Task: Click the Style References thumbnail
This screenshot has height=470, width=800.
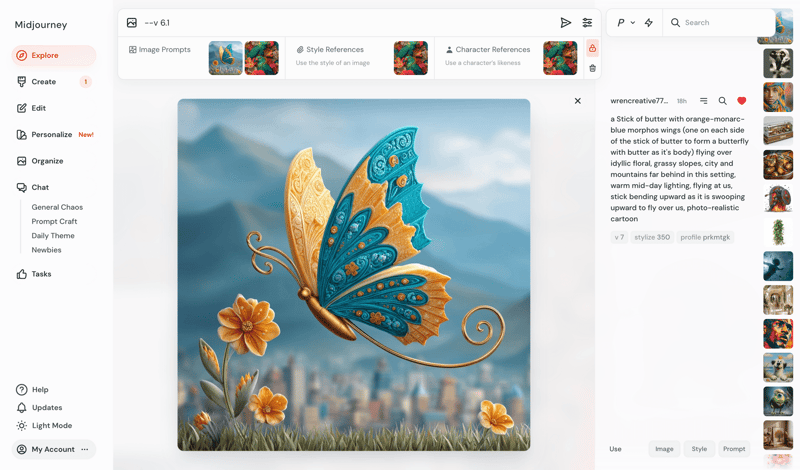Action: tap(411, 58)
